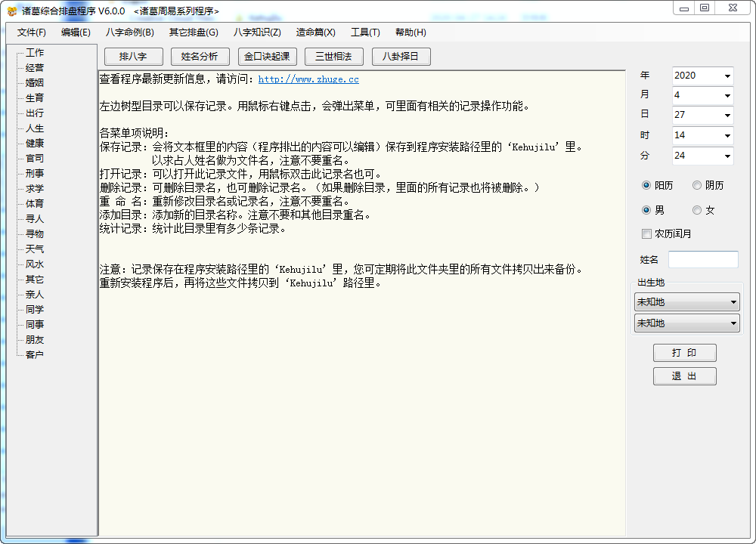Click the 姓名分析 button
The width and height of the screenshot is (756, 544).
tap(200, 57)
